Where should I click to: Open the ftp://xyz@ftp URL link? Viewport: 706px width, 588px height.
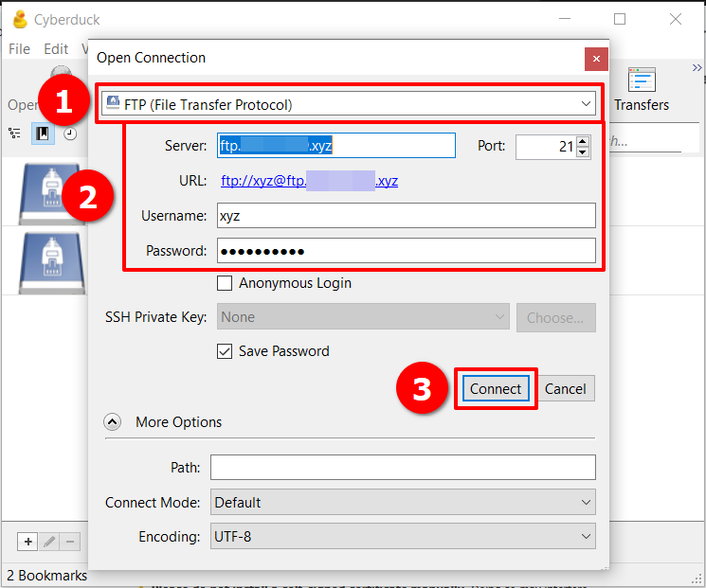click(309, 181)
